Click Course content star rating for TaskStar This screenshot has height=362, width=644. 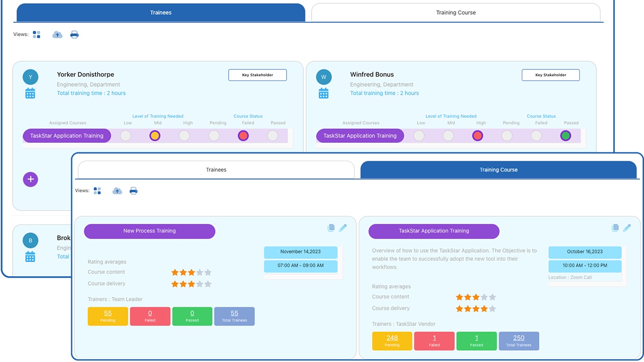tap(476, 297)
